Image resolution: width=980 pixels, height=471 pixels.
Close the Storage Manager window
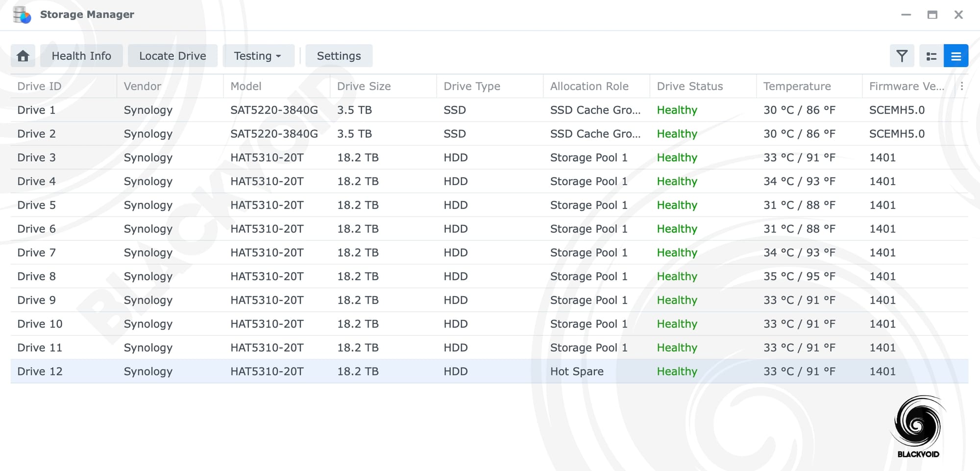point(958,15)
